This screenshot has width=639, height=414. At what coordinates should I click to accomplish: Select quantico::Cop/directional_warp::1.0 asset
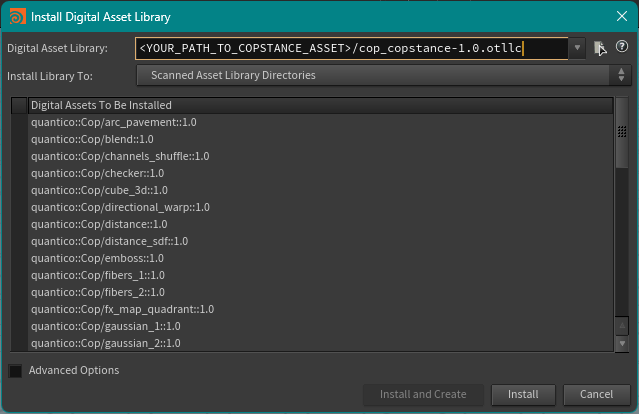coord(120,207)
